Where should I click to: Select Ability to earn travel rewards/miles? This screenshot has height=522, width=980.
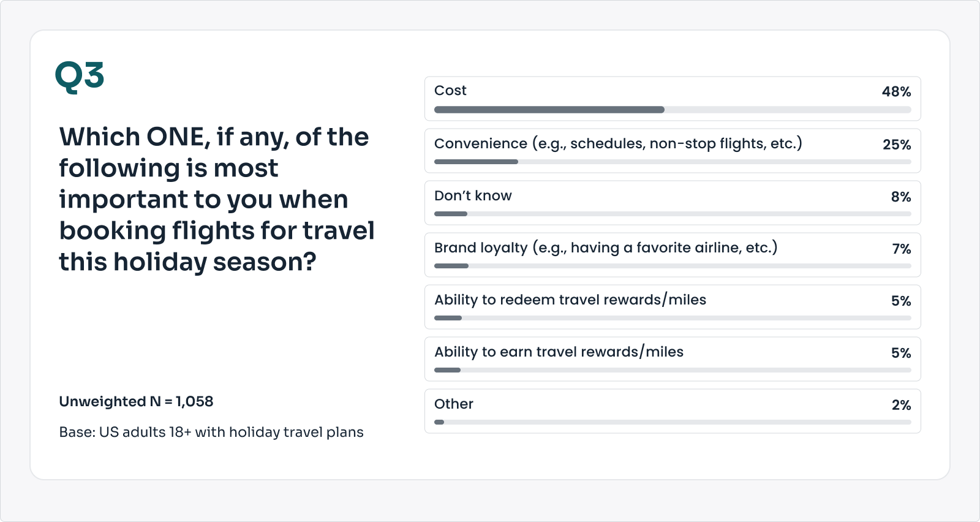pyautogui.click(x=673, y=359)
